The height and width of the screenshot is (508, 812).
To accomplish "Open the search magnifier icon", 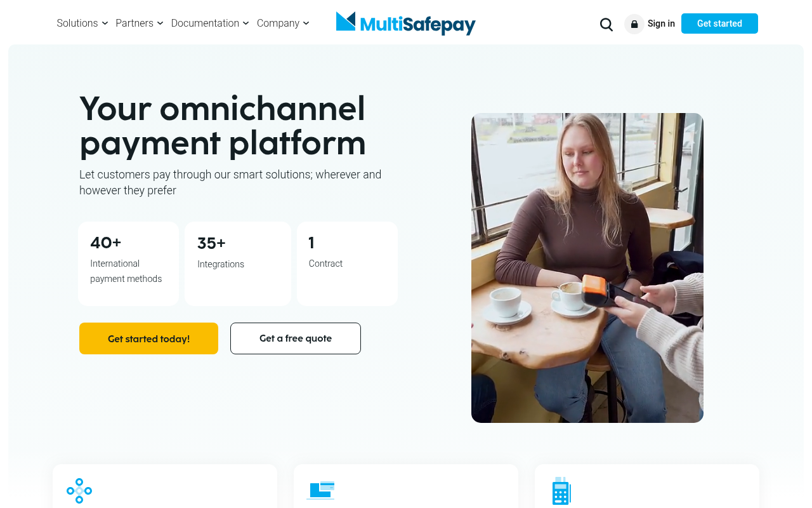I will point(606,24).
